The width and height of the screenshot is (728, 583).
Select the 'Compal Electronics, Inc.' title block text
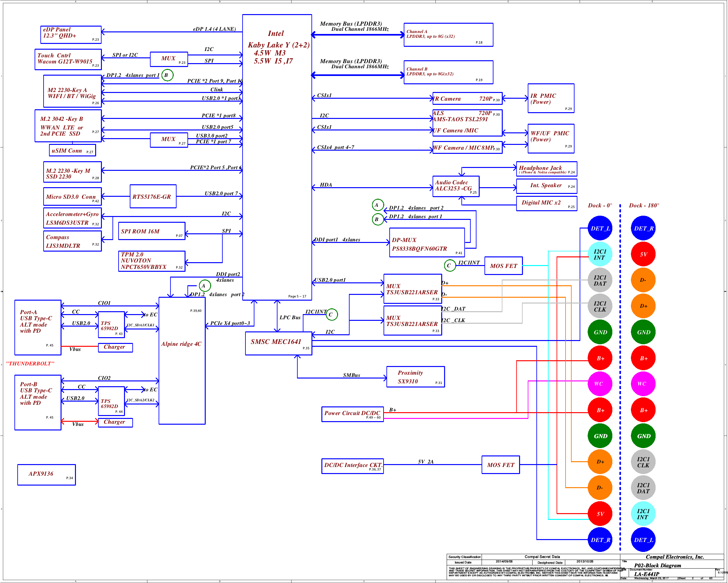pyautogui.click(x=674, y=557)
